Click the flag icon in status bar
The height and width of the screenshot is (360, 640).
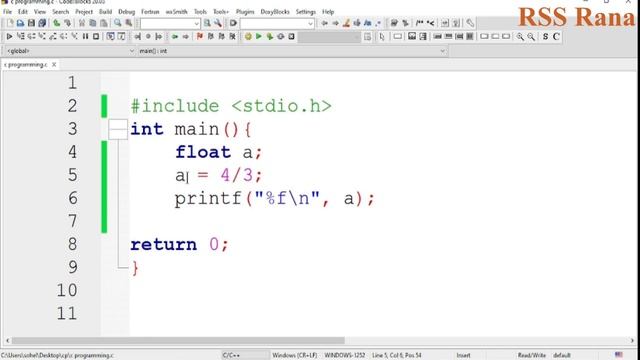tap(619, 355)
